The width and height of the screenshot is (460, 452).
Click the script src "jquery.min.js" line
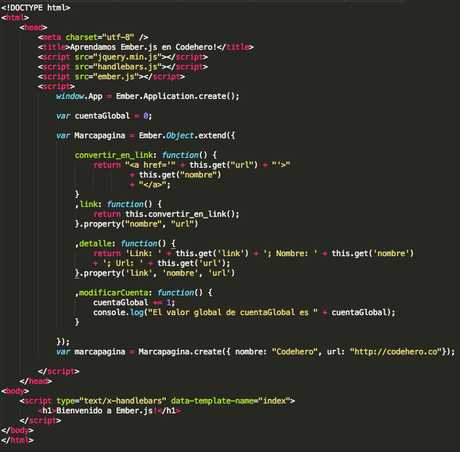point(123,57)
